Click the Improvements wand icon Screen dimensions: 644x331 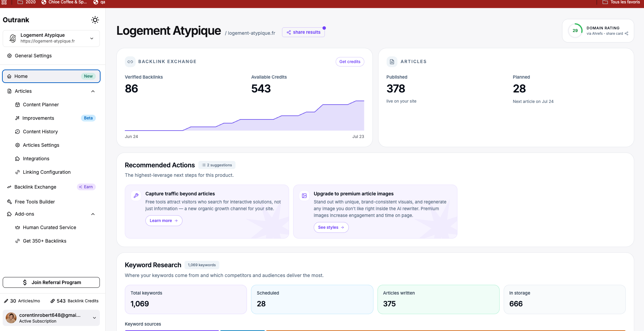coord(18,118)
